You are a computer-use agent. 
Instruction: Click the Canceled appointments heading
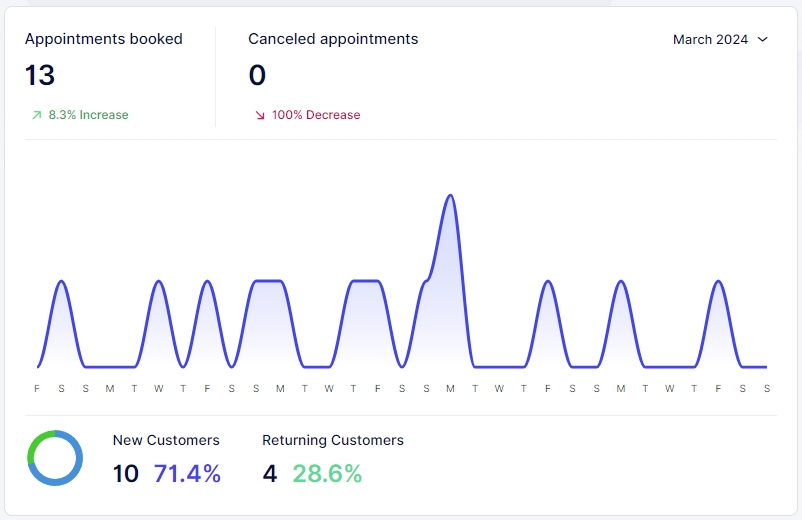333,39
